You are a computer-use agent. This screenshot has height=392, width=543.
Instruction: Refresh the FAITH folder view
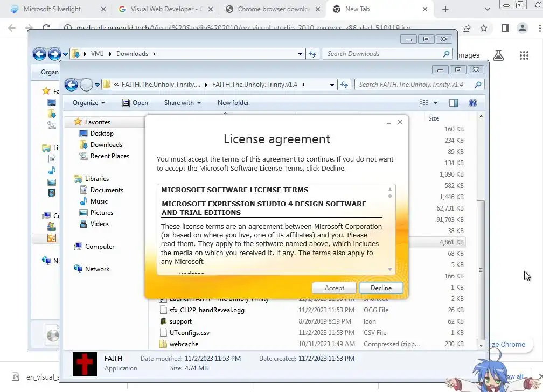coord(344,85)
